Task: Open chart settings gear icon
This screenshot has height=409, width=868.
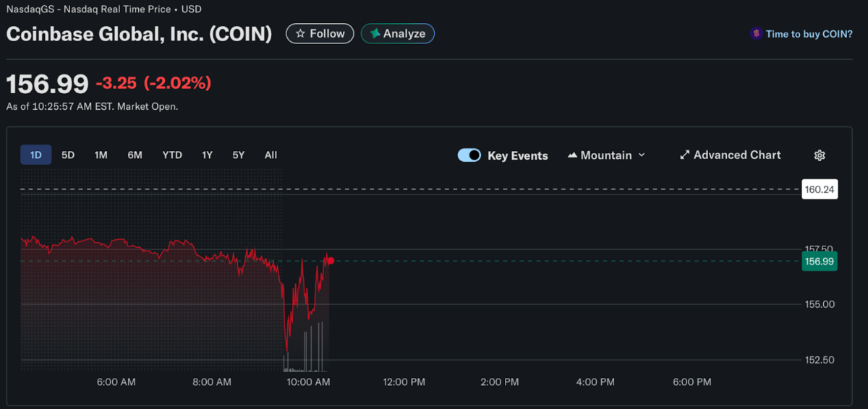Action: point(820,155)
